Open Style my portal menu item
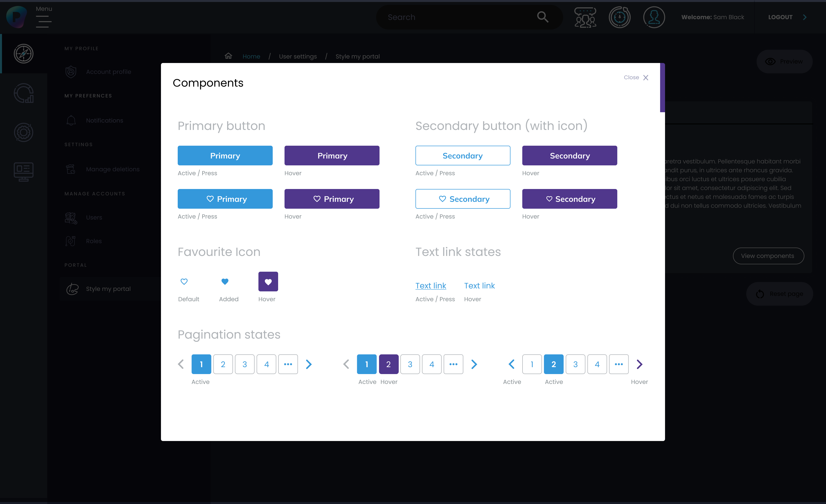 108,289
